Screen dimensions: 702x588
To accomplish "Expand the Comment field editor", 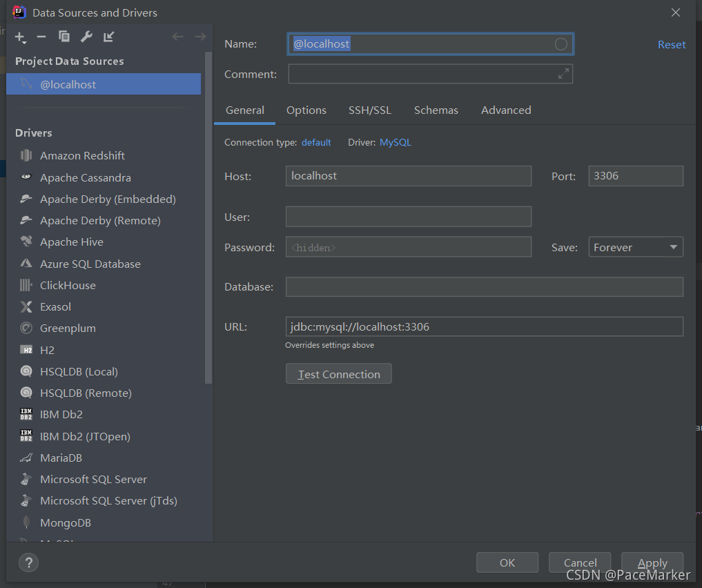I will 563,73.
